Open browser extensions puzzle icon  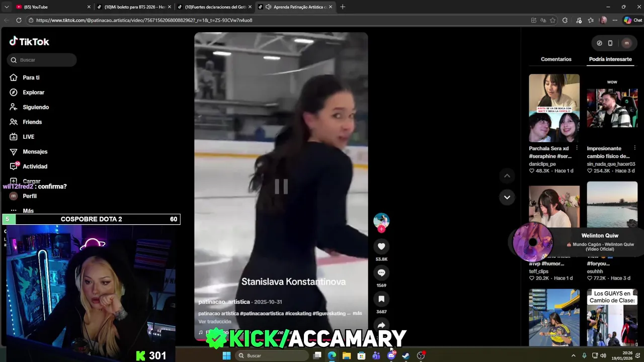tap(565, 20)
